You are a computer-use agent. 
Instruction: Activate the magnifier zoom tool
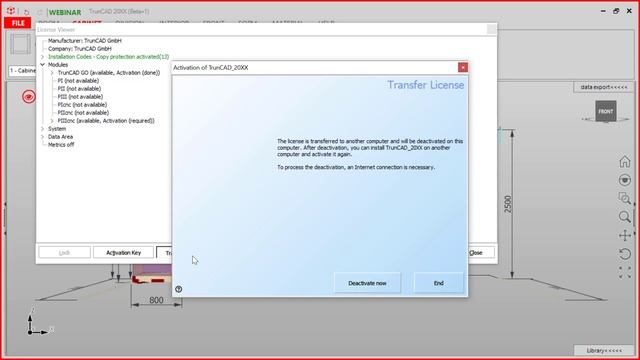[x=624, y=217]
